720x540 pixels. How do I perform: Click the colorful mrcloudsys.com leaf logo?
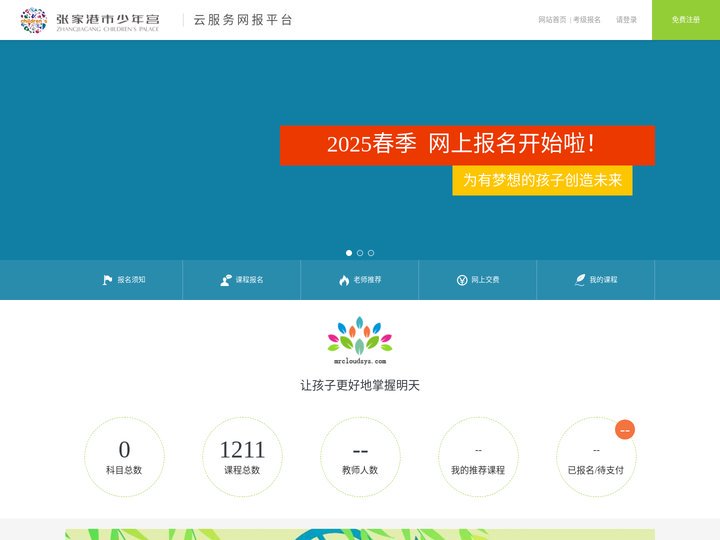click(x=360, y=340)
